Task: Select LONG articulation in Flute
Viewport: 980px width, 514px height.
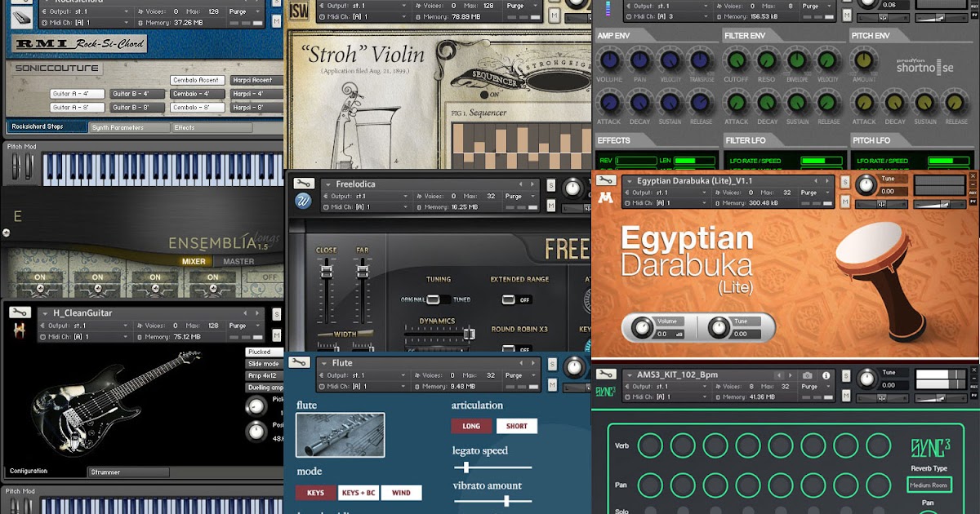Action: (471, 426)
